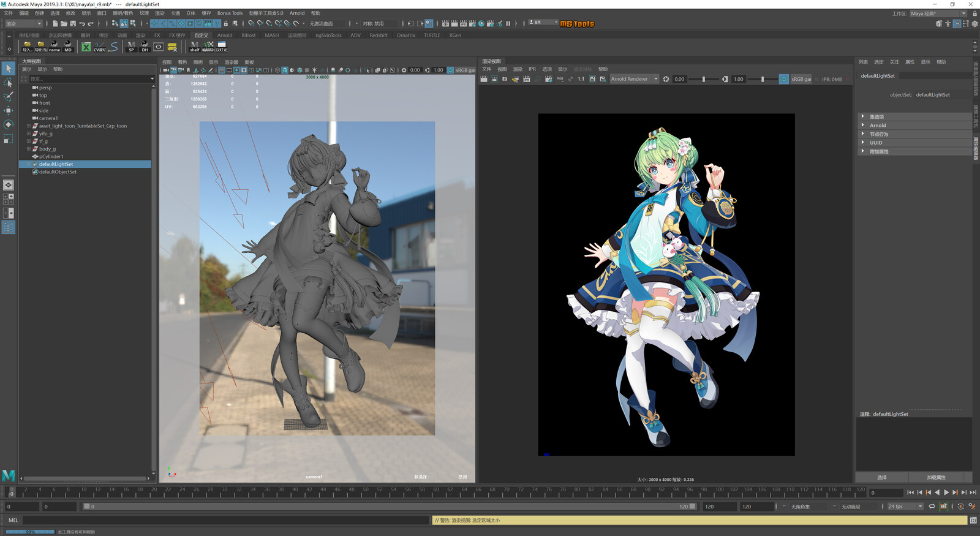Viewport: 980px width, 536px height.
Task: Click the refresh IPR icon beside Arnold Renderer
Action: pos(666,79)
